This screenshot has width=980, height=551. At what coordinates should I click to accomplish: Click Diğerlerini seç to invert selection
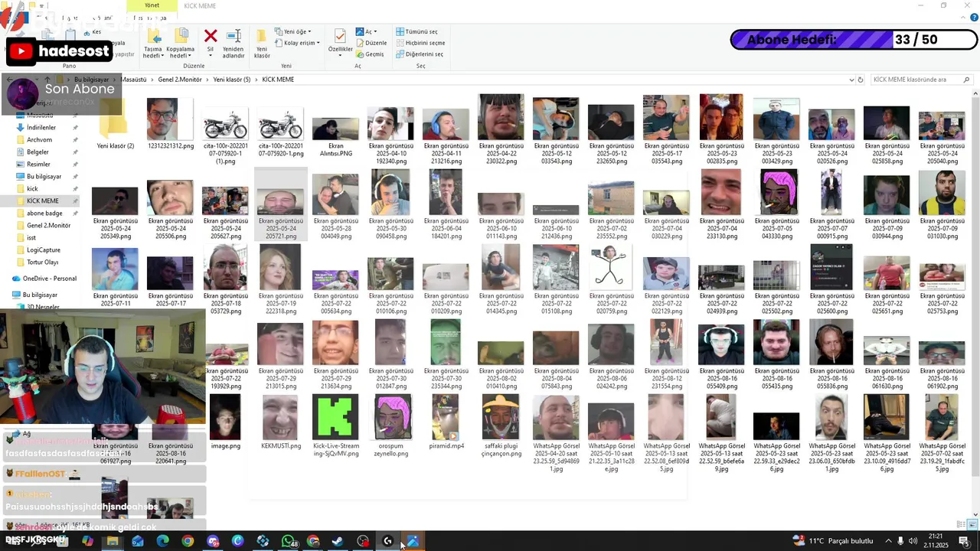coord(420,54)
